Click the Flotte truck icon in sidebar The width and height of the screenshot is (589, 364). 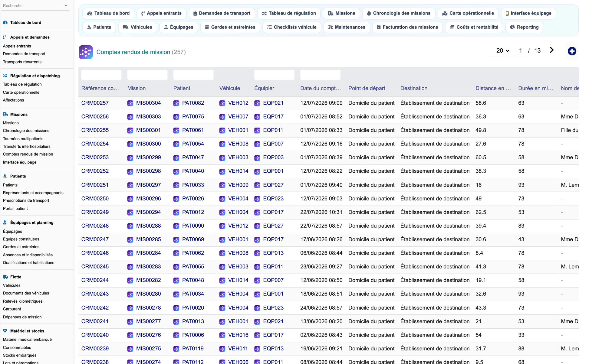[5, 277]
